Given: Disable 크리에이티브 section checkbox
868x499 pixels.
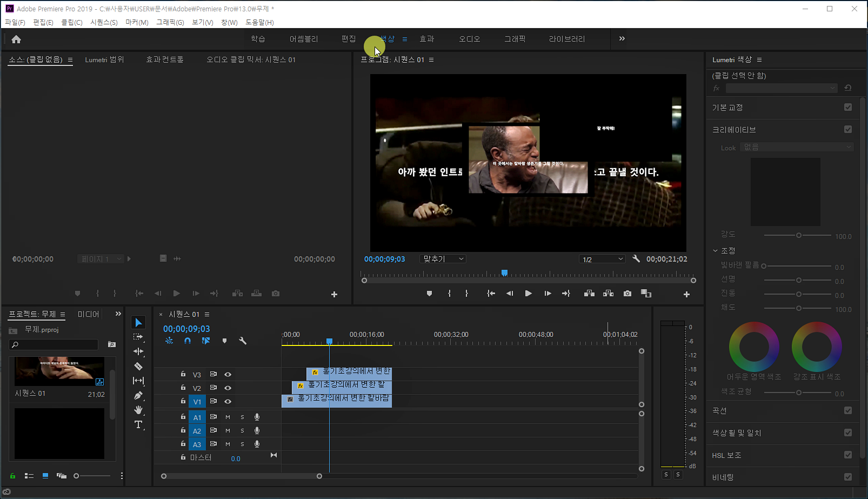Looking at the screenshot, I should pos(848,129).
